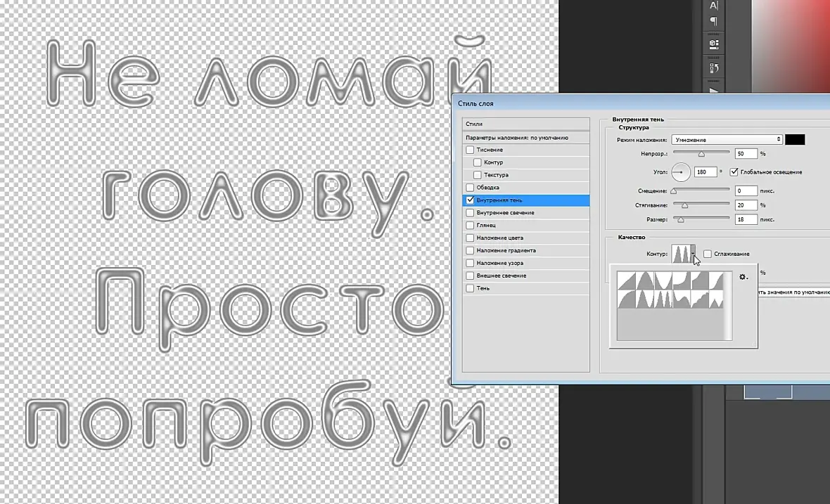The height and width of the screenshot is (504, 830).
Task: Open the Наложение узора settings row
Action: click(x=525, y=263)
